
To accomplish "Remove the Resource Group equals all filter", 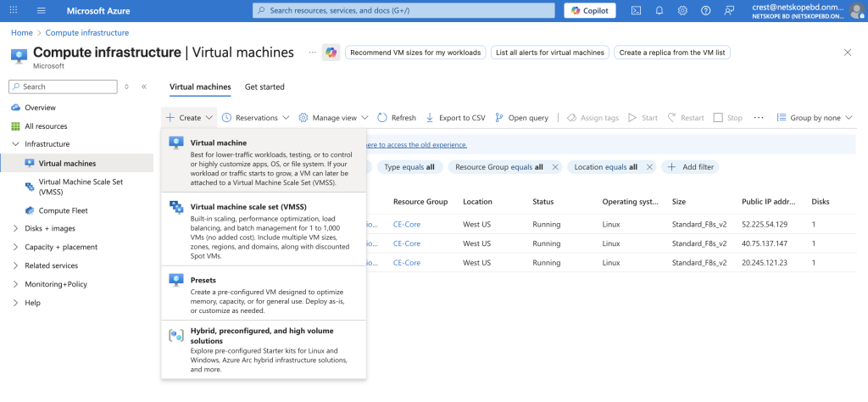I will coord(555,167).
